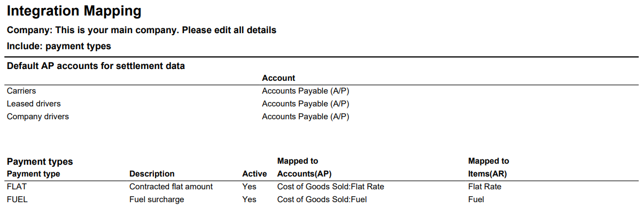Click Cost of Goods Sold:Flat Rate cell
Image resolution: width=644 pixels, height=207 pixels.
[330, 187]
